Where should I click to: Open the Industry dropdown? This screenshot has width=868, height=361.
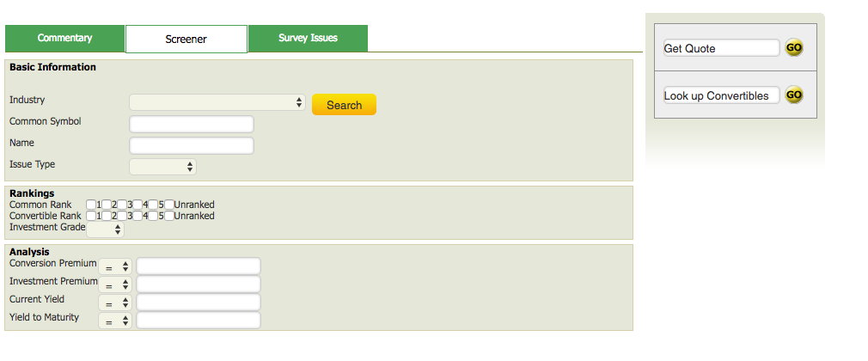click(217, 102)
